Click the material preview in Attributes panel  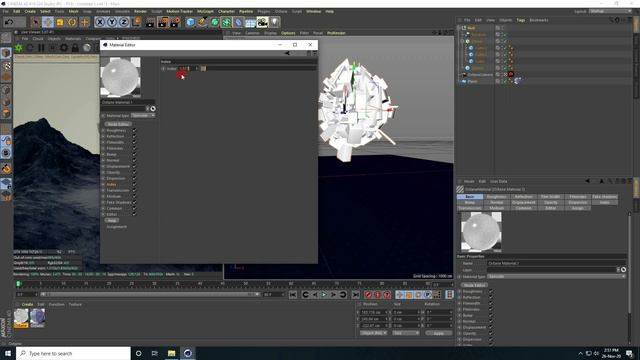coord(481,231)
